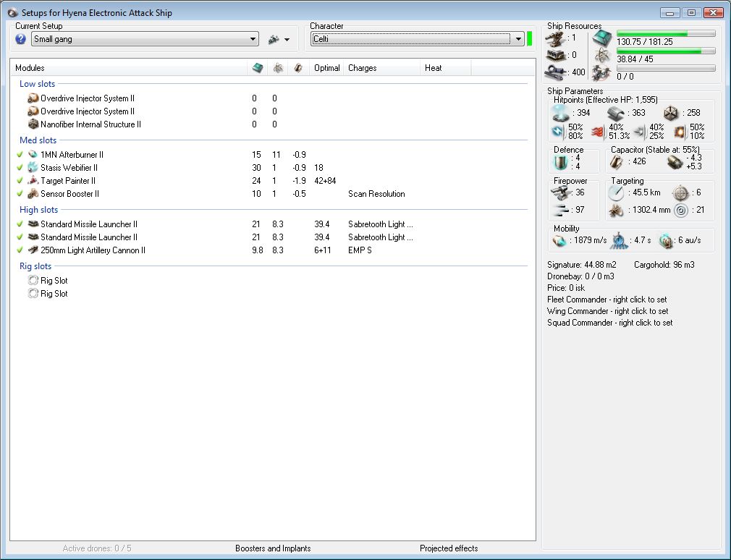Open the Character dropdown showing Celti
The height and width of the screenshot is (560, 731).
tap(417, 39)
